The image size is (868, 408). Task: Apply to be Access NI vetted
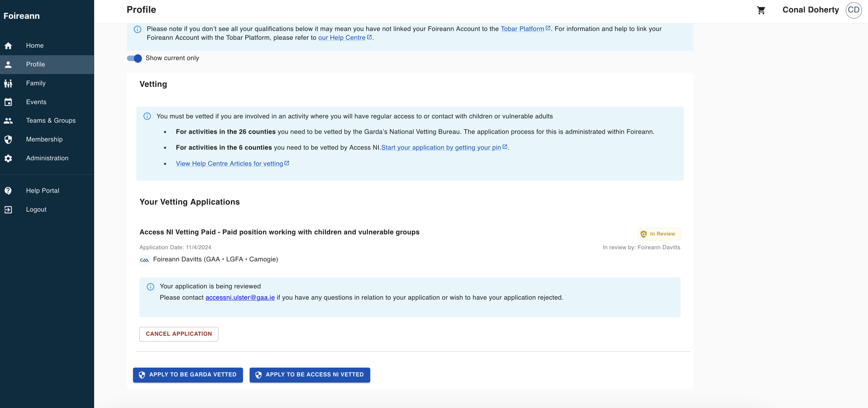pos(310,375)
